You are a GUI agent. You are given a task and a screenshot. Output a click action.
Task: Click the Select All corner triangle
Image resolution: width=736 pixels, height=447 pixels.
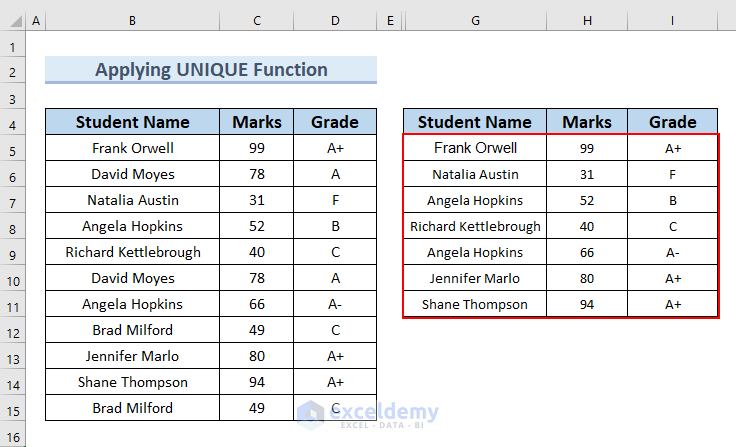coord(13,21)
